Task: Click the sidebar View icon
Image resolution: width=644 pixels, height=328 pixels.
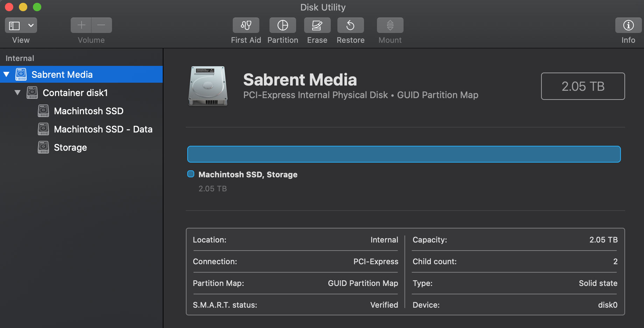Action: tap(14, 26)
